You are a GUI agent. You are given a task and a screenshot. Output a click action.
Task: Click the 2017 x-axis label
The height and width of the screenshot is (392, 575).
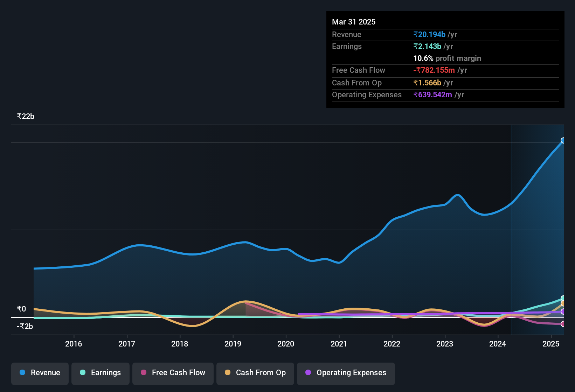click(127, 344)
